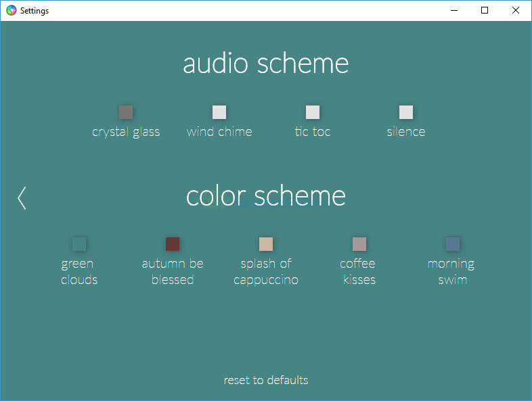Select the crystal glass audio checkbox
The width and height of the screenshot is (532, 401).
point(126,112)
